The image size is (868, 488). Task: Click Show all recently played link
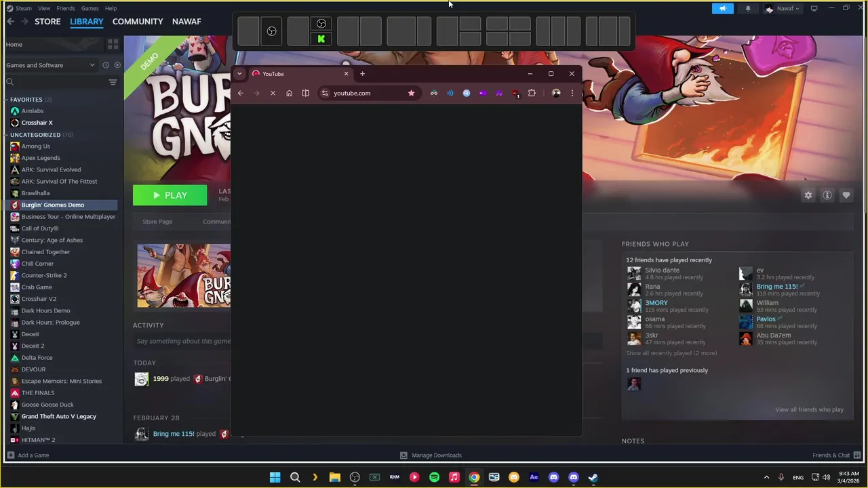[671, 353]
